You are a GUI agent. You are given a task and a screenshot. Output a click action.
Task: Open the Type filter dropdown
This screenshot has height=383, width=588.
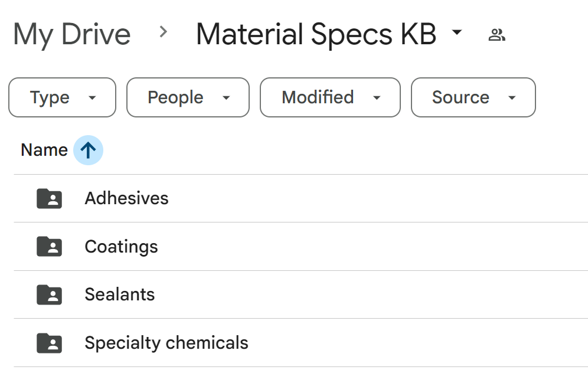click(62, 97)
